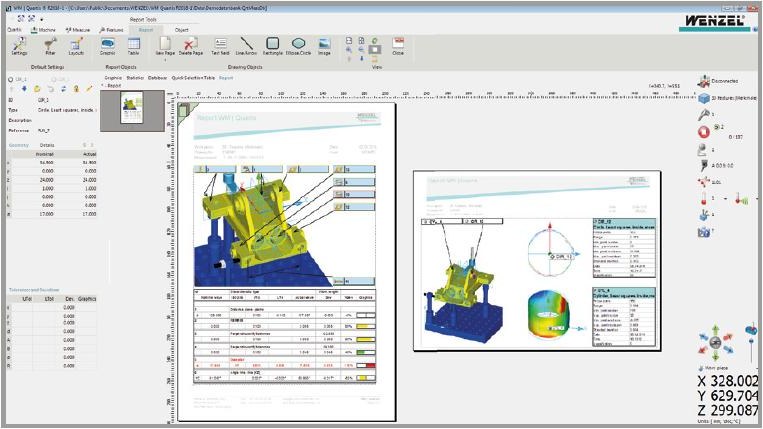This screenshot has height=429, width=763.
Task: Click the red out-of-tolerance bar in report table
Action: click(x=366, y=365)
